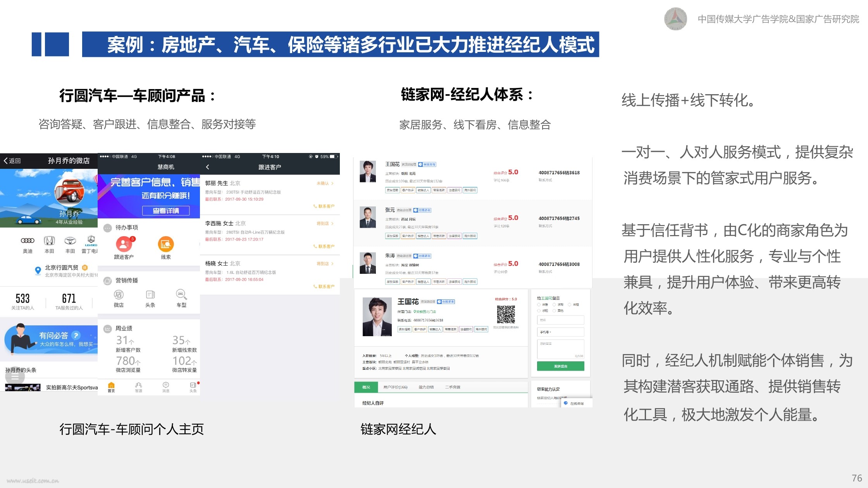Click 荣尊园北门店 store link

425,312
